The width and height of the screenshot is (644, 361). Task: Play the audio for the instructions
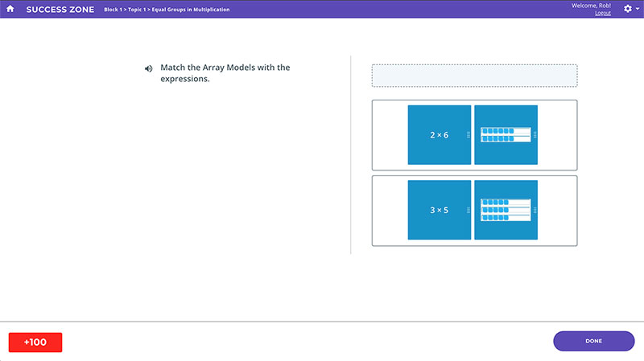pos(148,68)
